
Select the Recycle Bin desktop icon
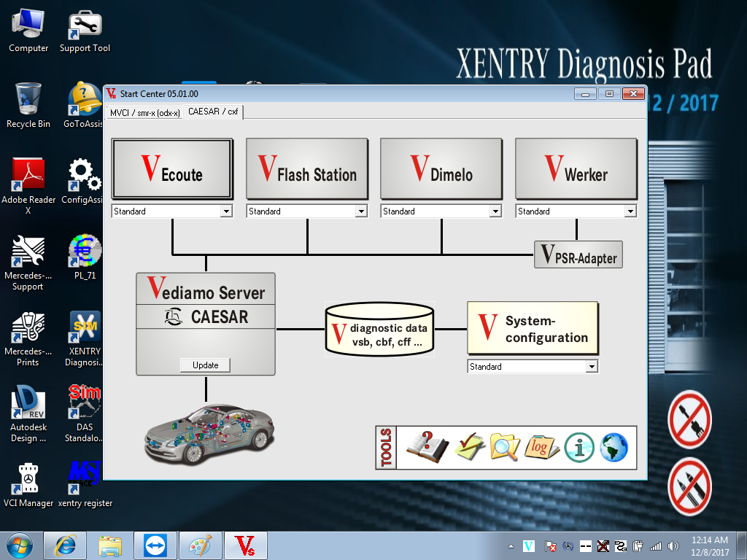28,105
